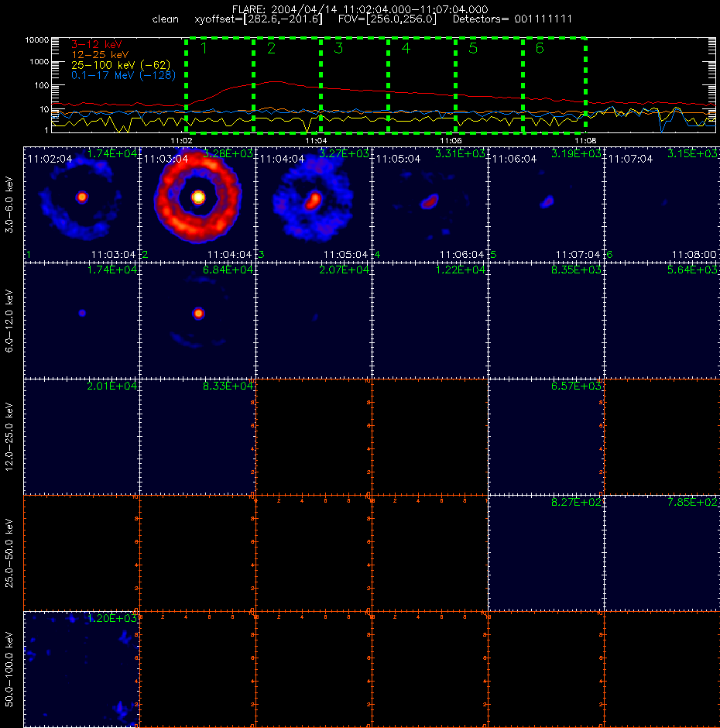Open the 6.0-12.0 keV image labeled 6.84E+04
This screenshot has height=728, width=720.
click(x=197, y=321)
